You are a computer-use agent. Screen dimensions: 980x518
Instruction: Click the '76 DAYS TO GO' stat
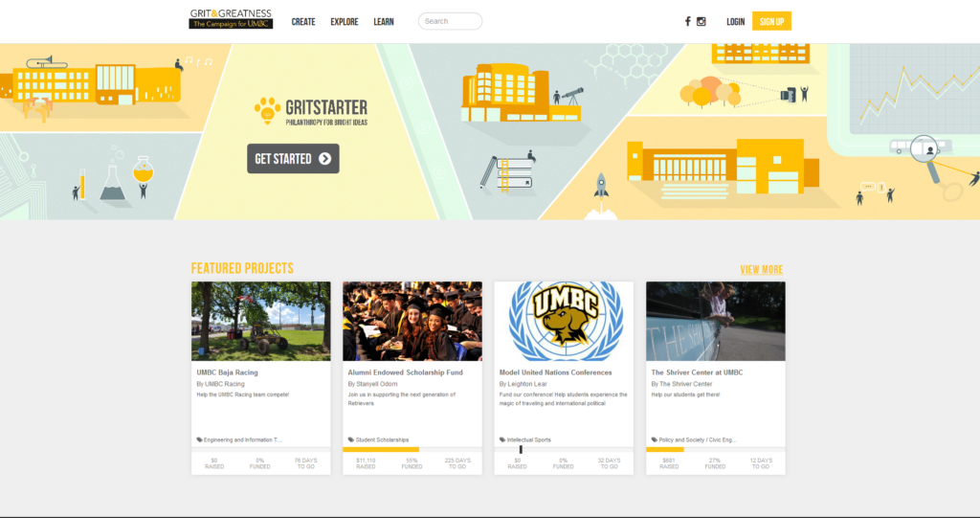coord(305,463)
